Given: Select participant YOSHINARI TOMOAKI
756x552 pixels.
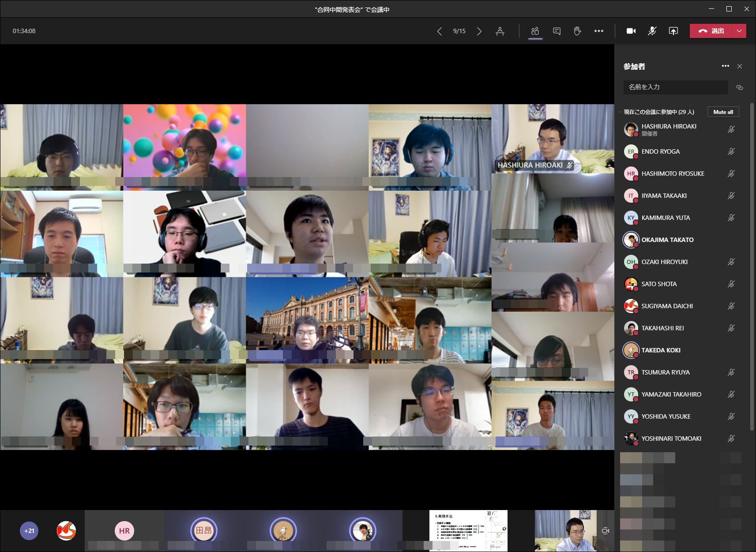Looking at the screenshot, I should coord(680,439).
